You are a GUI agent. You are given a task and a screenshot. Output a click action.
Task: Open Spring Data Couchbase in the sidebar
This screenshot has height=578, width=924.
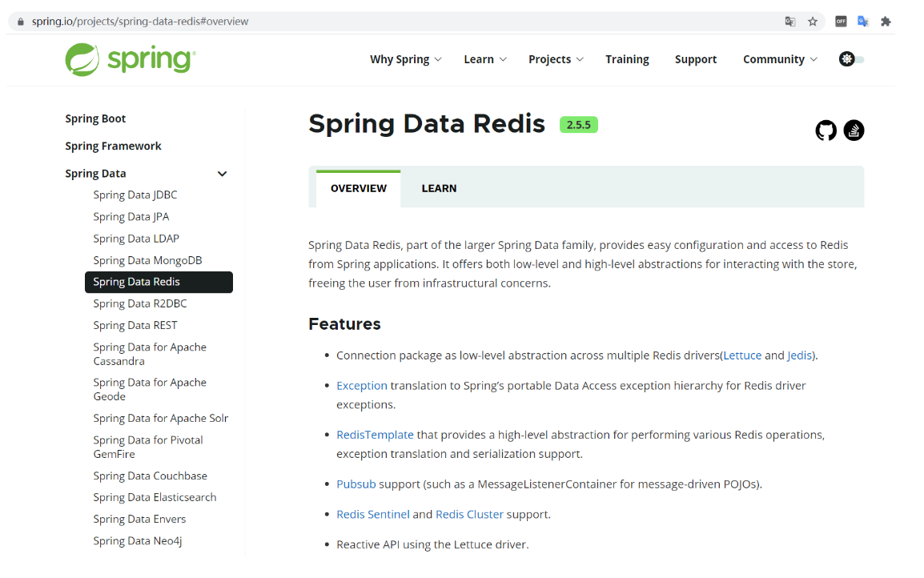pos(151,476)
